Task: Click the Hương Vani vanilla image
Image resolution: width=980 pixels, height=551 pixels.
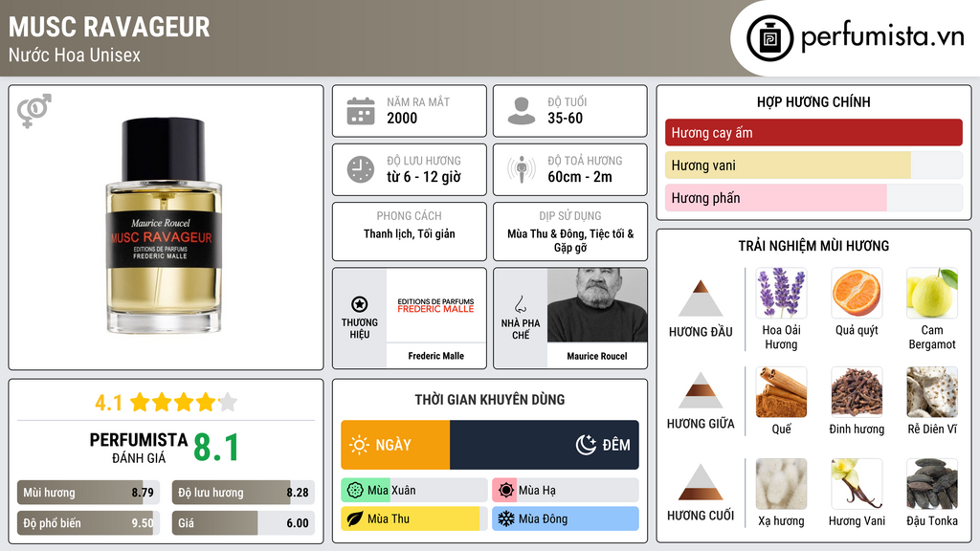Action: [857, 483]
